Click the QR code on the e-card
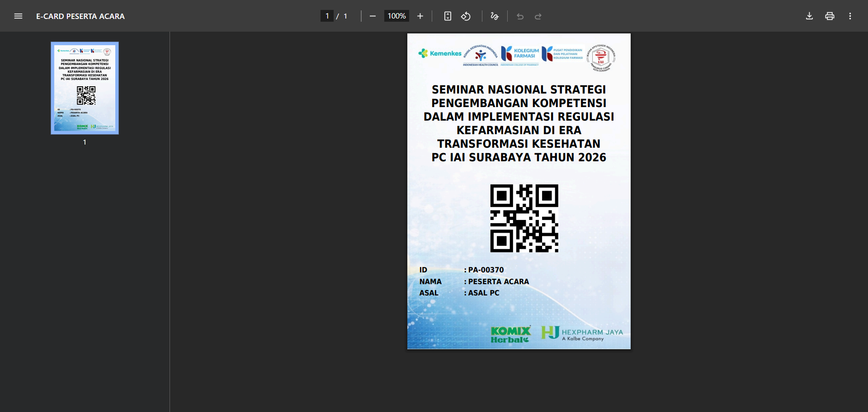 (x=524, y=218)
